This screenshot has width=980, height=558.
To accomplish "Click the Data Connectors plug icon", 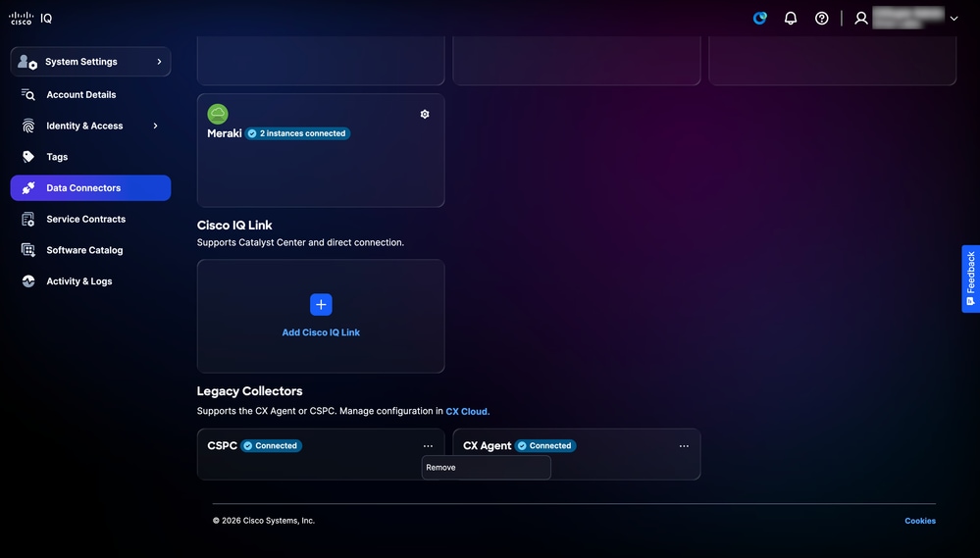I will pyautogui.click(x=28, y=187).
